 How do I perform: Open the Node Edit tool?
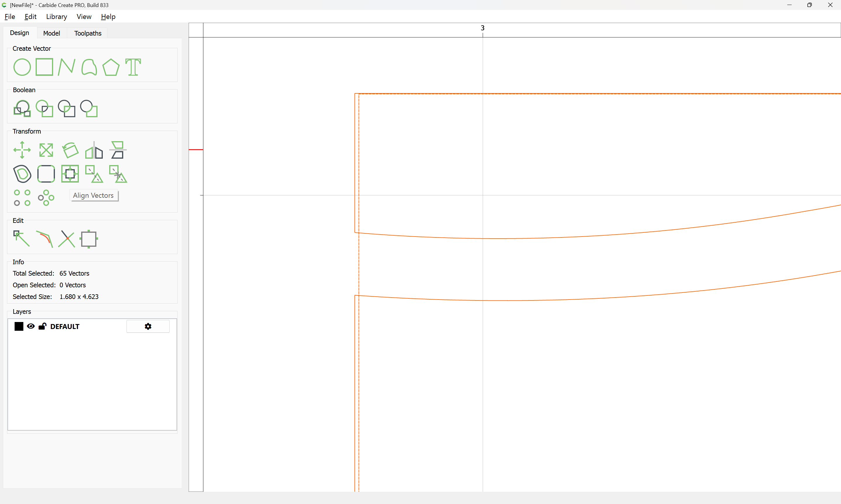coord(21,238)
